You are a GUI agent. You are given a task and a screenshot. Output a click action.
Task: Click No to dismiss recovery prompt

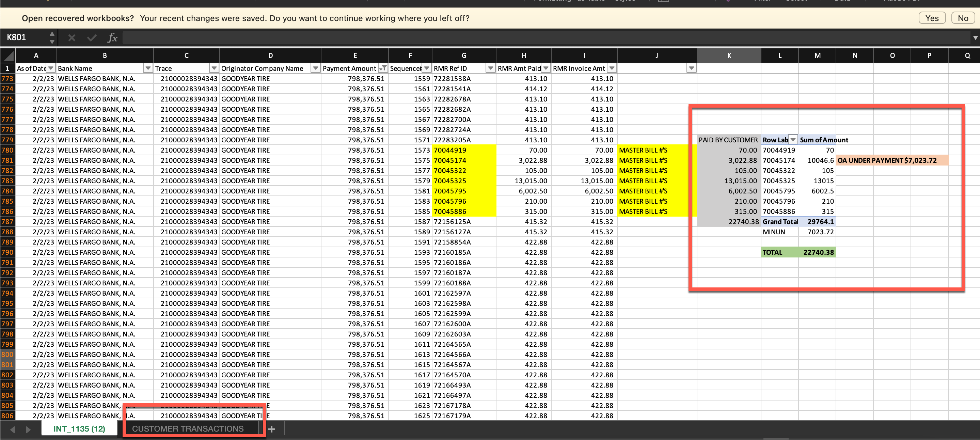(x=963, y=18)
